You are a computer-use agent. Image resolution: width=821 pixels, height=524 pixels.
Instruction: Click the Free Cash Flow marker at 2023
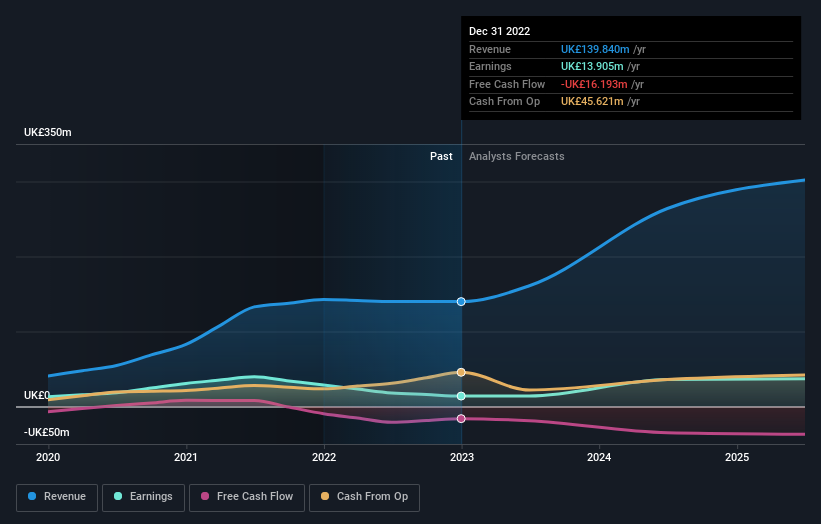point(461,419)
